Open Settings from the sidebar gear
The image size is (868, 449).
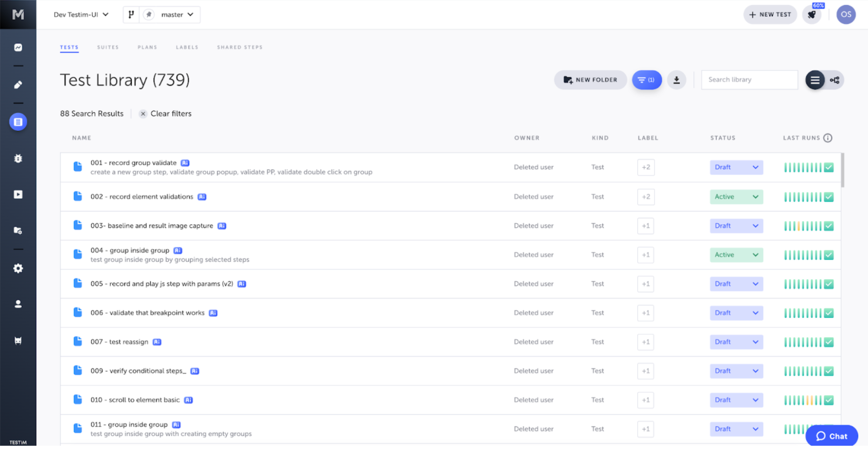(18, 268)
